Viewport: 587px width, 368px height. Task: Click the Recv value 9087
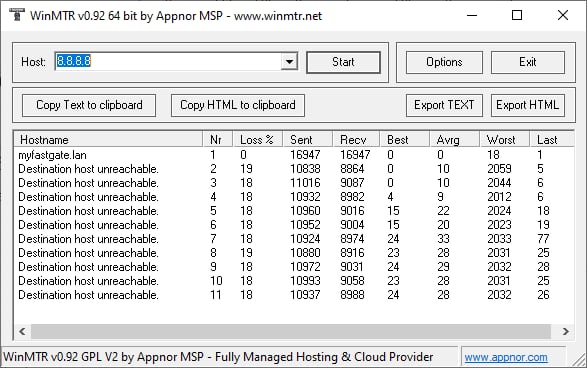coord(352,183)
